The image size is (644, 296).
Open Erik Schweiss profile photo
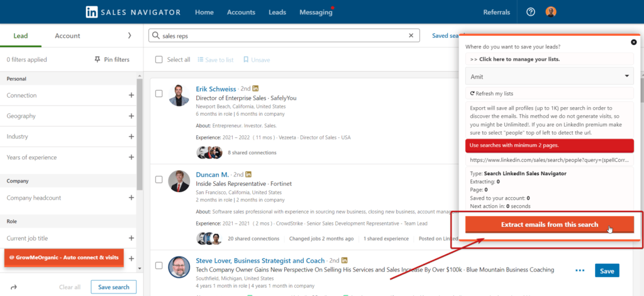[179, 95]
